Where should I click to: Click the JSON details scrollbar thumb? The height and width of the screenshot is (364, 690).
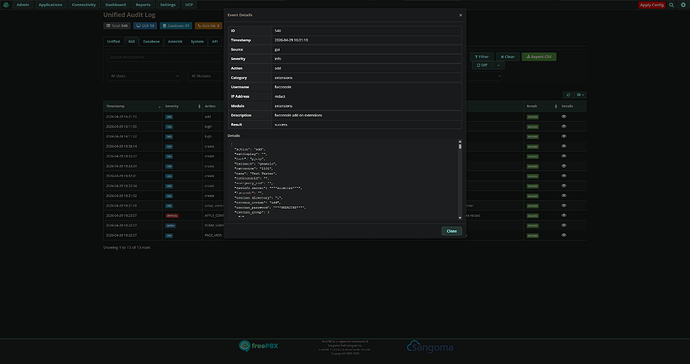460,146
